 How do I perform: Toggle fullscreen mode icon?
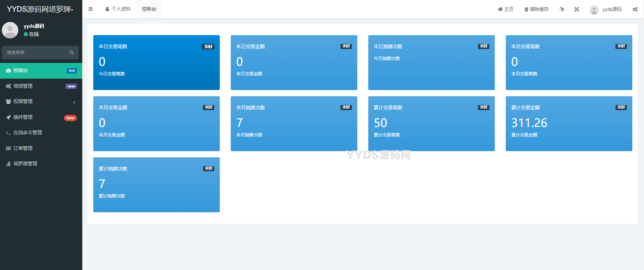(x=576, y=9)
